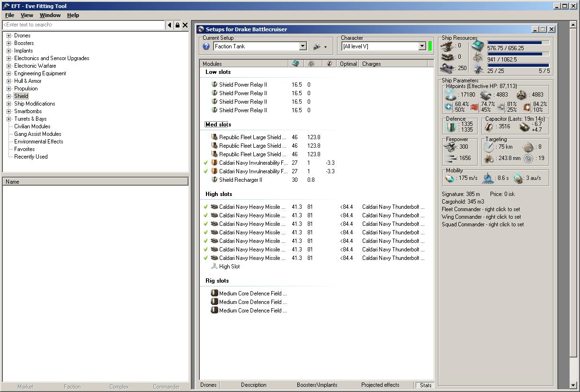Click the launcher hardpoints icon in Ship Resources

click(447, 57)
